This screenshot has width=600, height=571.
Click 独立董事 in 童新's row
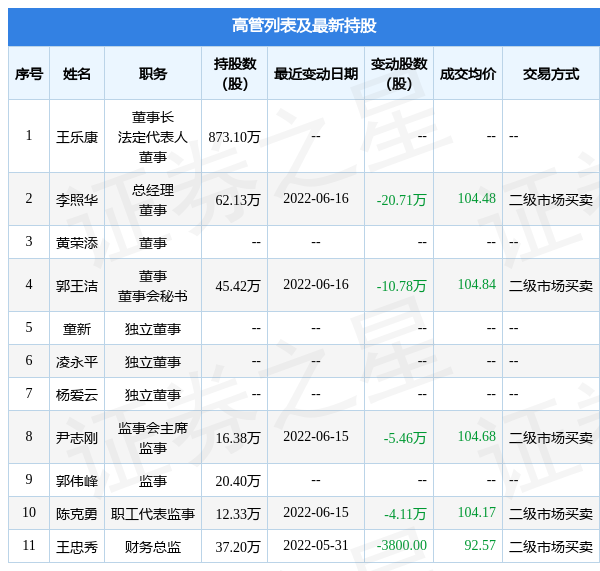(153, 329)
